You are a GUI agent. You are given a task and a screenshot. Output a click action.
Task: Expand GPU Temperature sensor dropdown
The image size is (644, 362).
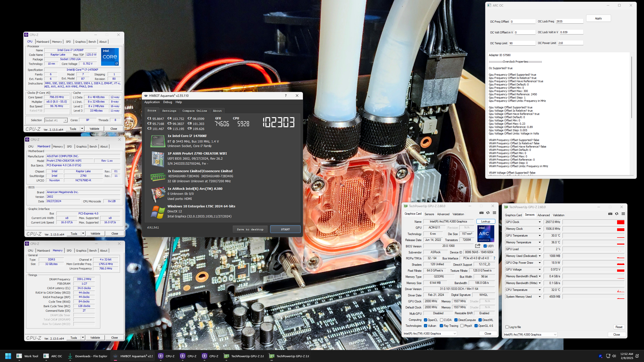coord(539,236)
